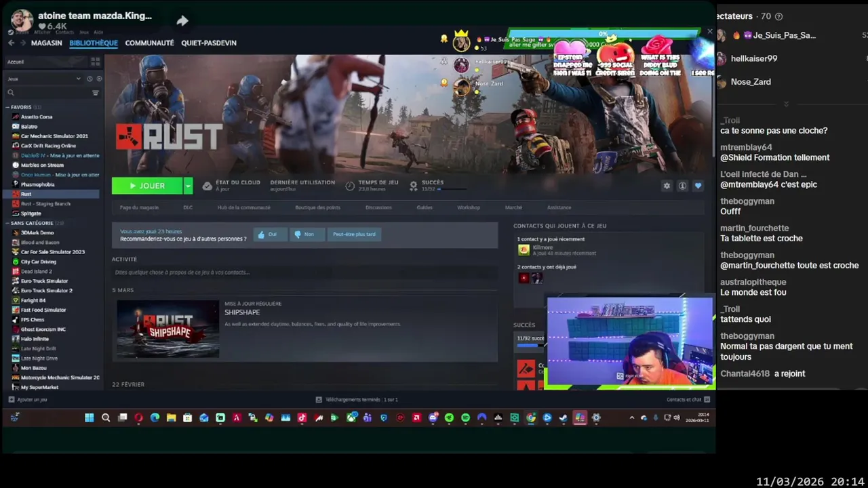Click the stream share arrow icon

[x=182, y=21]
